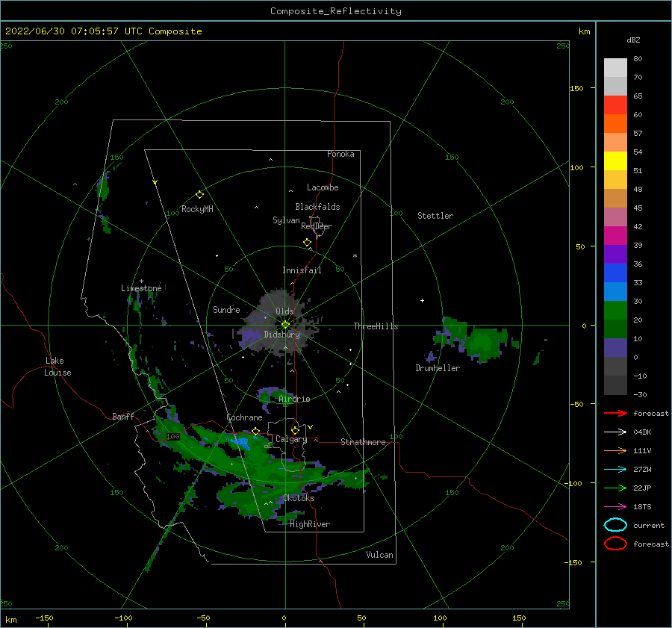Screen dimensions: 672x628
Task: Select the Olds label
Action: pos(284,311)
